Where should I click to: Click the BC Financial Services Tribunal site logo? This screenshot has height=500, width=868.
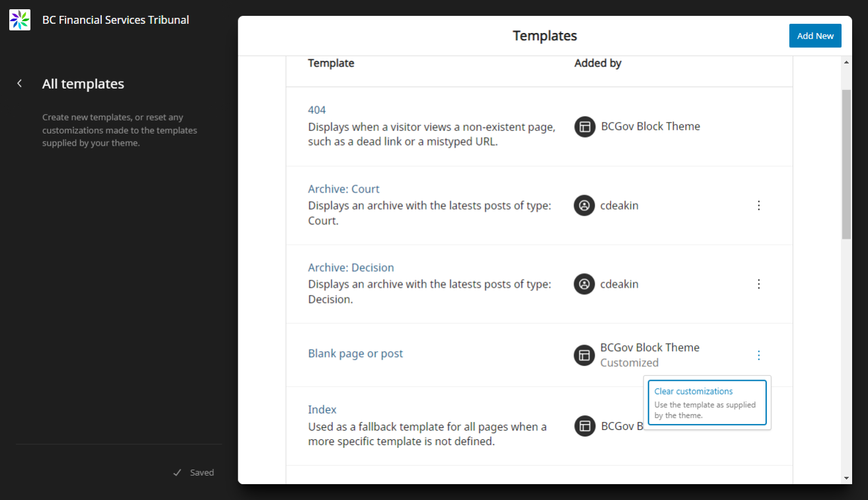pyautogui.click(x=20, y=20)
